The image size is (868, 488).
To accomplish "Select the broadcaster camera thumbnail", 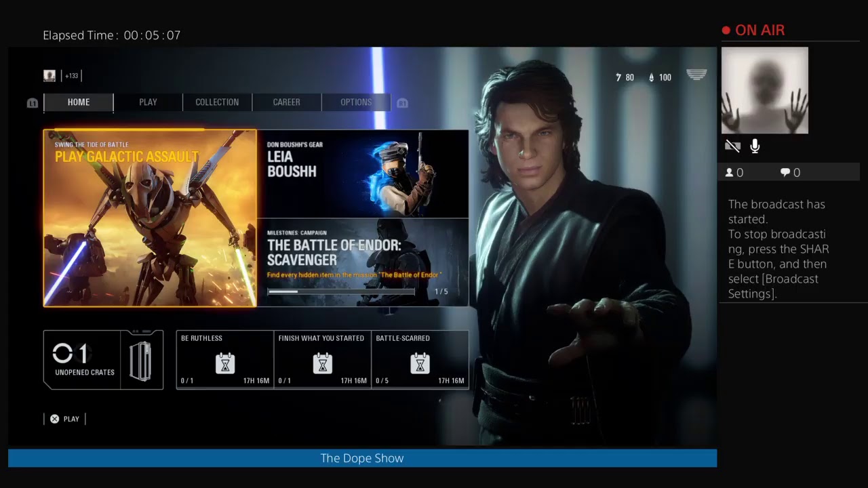I will [765, 90].
